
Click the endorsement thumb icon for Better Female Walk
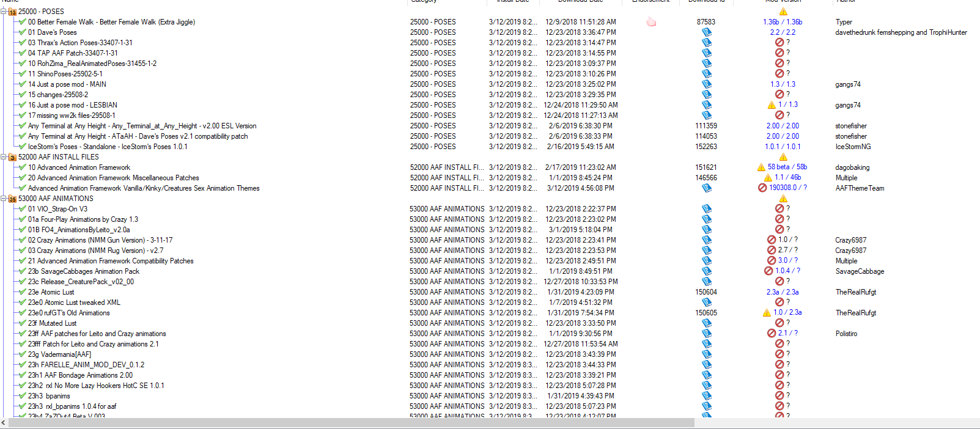651,22
